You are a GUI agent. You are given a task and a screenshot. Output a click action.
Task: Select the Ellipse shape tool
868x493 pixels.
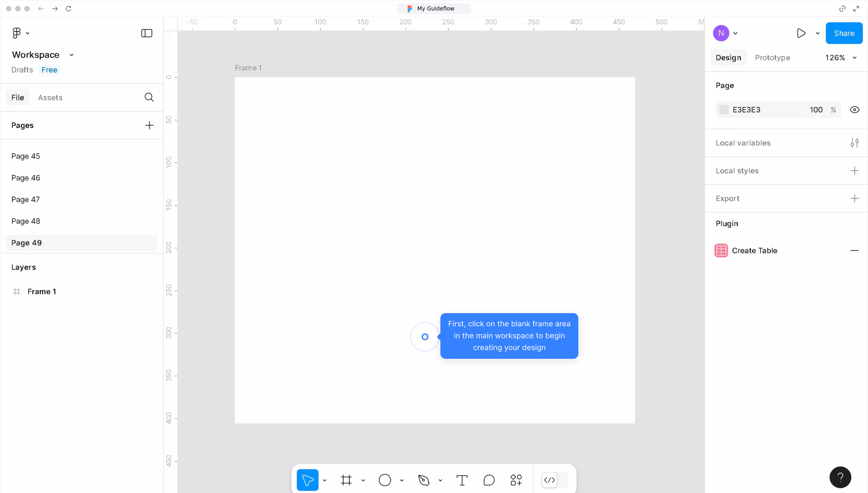(x=384, y=480)
